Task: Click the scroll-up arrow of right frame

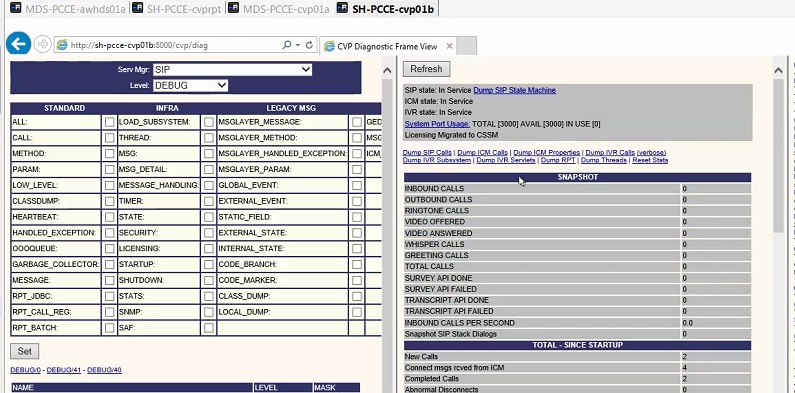Action: 778,70
